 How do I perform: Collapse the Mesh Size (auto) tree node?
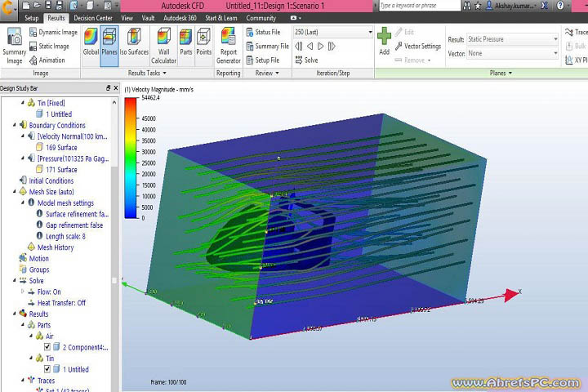(x=15, y=191)
